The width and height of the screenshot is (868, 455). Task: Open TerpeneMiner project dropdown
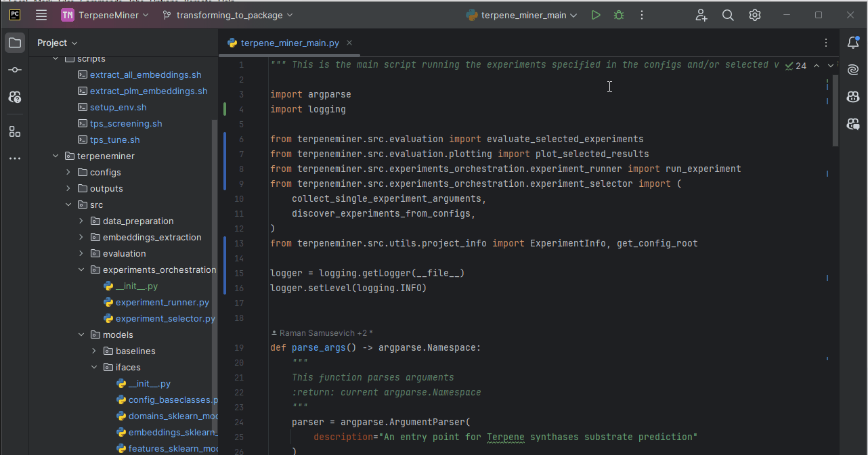pos(105,15)
